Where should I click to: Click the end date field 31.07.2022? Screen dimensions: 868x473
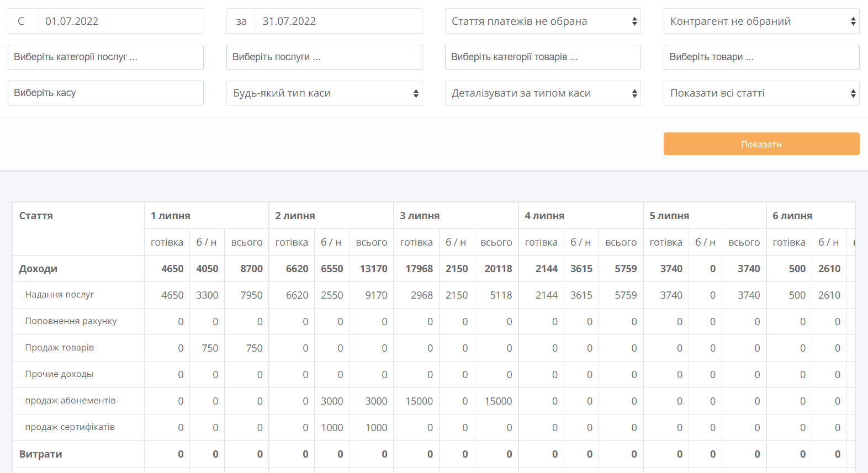[x=338, y=22]
